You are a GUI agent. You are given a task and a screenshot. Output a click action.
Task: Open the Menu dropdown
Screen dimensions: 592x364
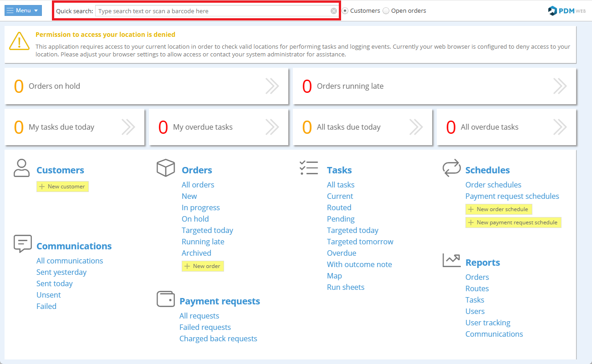coord(23,10)
